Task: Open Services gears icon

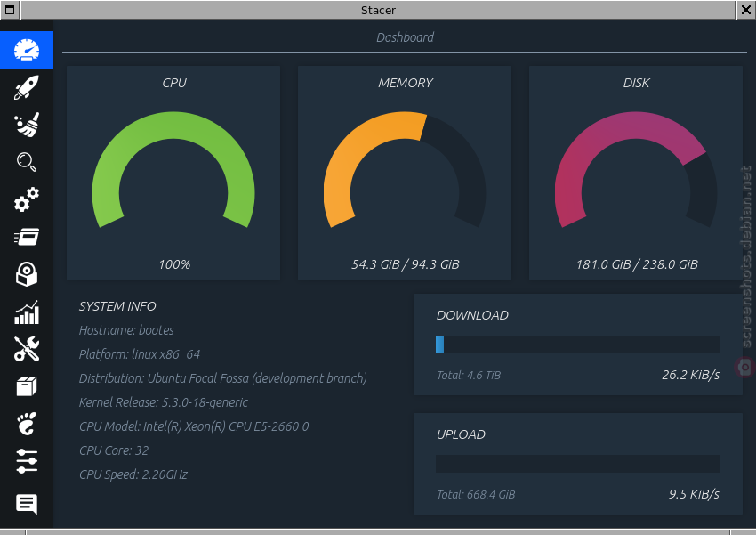Action: (x=27, y=199)
